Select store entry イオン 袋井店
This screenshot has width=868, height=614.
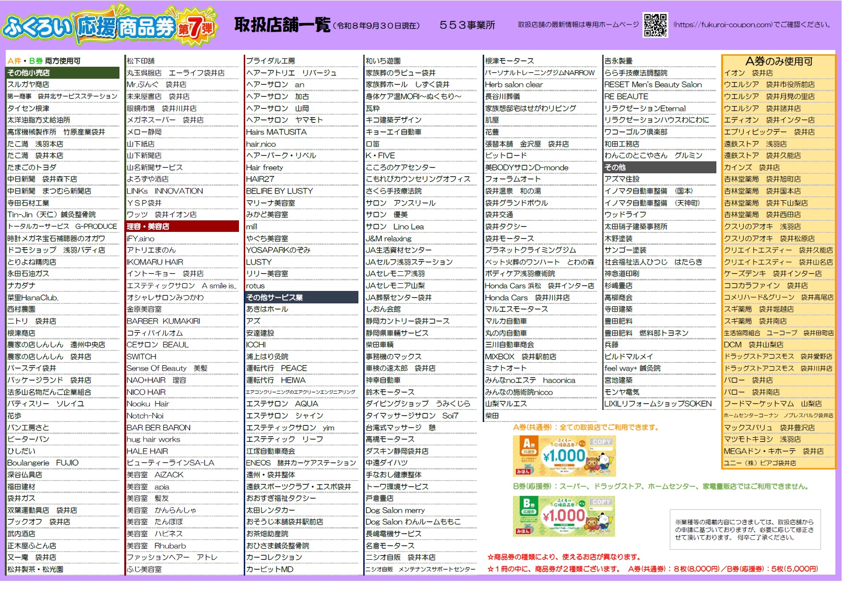[x=749, y=73]
